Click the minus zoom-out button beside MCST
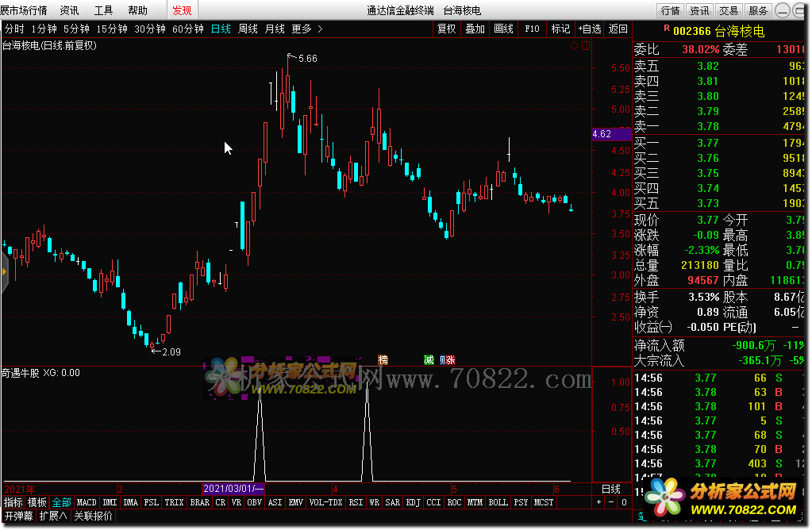Screen dimensions: 812x530 coord(611,502)
